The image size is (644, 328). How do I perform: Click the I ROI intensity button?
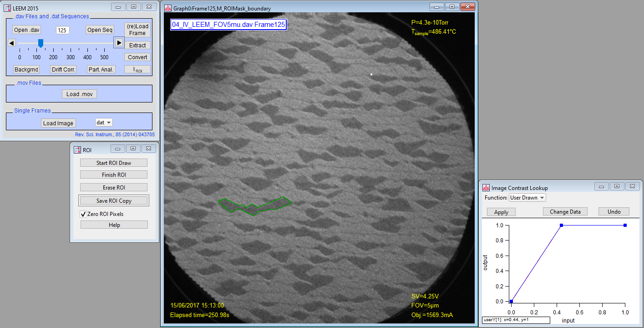tap(137, 70)
